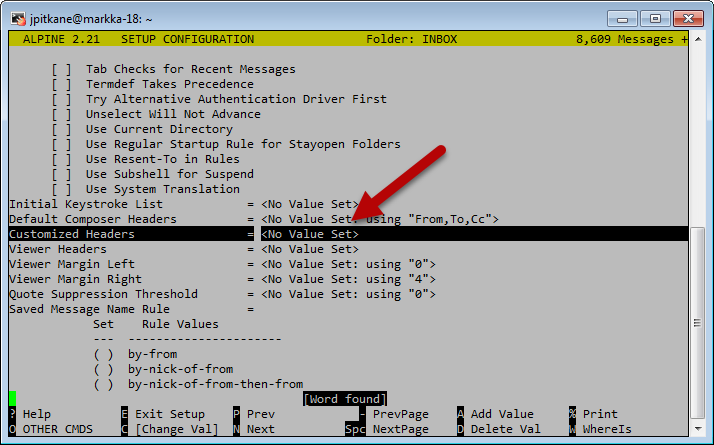Click Viewer Margin Left setting
Screen dimensions: 714x445
[x=72, y=264]
